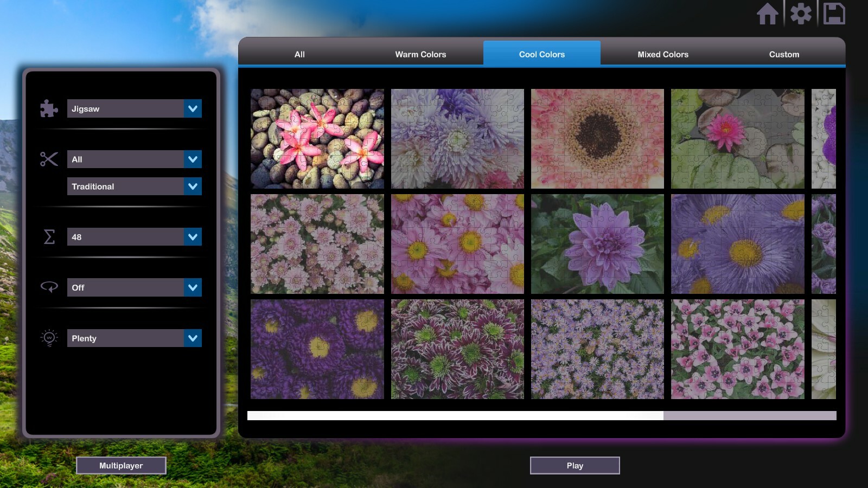Open the piece count dropdown showing 48

click(x=134, y=237)
